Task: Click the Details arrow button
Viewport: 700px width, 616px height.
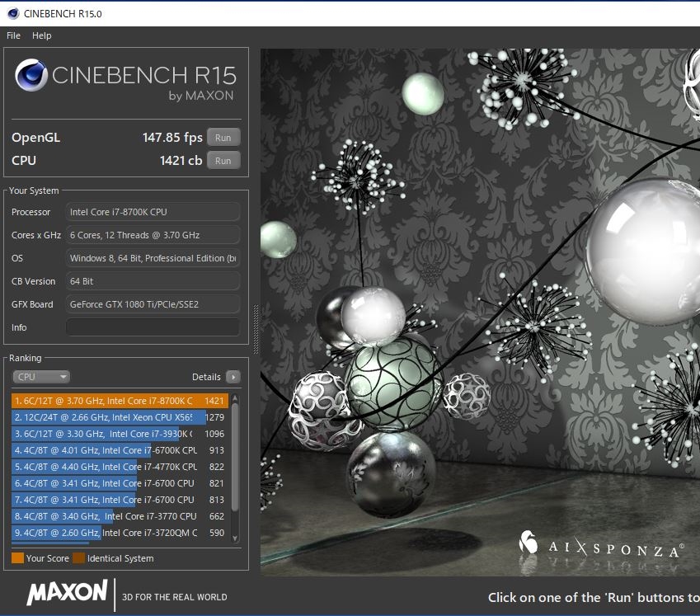Action: [x=233, y=377]
